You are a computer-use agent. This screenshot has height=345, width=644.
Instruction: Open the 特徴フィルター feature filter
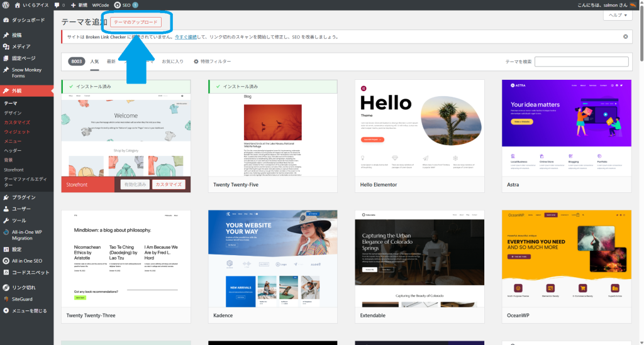point(212,62)
